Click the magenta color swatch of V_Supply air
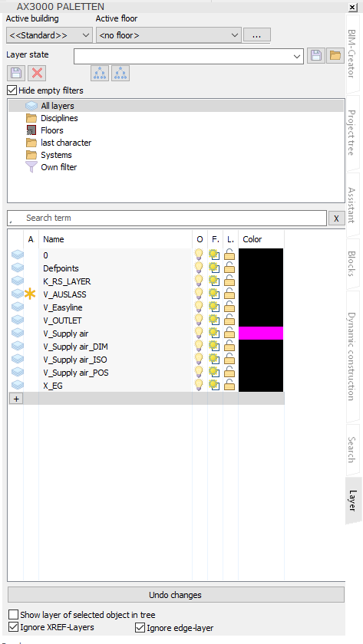 (261, 333)
